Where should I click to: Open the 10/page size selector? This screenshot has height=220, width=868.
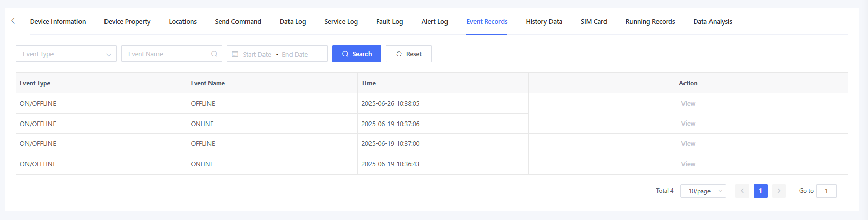coord(703,191)
